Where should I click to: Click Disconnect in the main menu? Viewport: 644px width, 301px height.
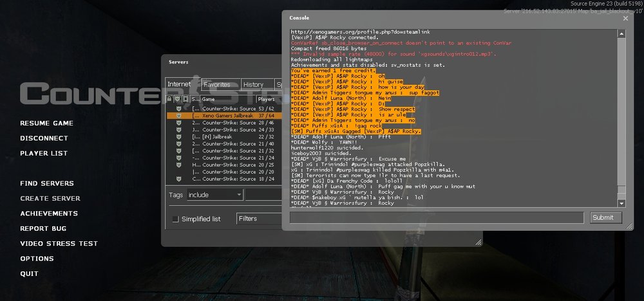(44, 138)
